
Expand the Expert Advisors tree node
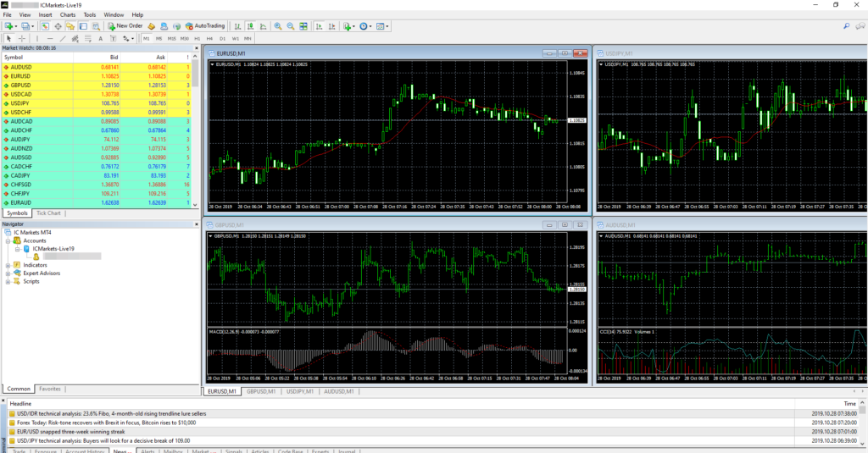pyautogui.click(x=8, y=273)
